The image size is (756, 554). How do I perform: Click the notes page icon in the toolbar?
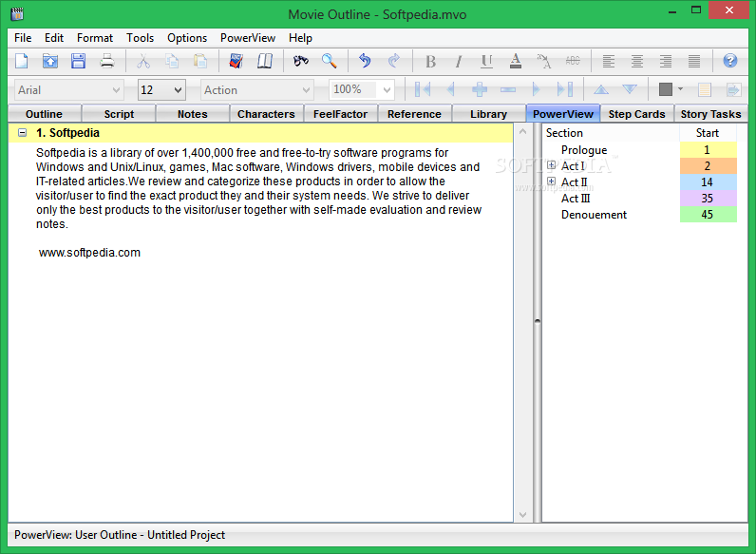pos(705,89)
